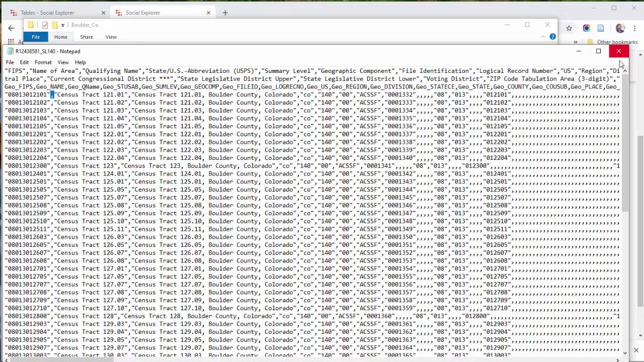Collapse the File Explorer ribbon chevron
This screenshot has width=644, height=362.
coord(543,37)
